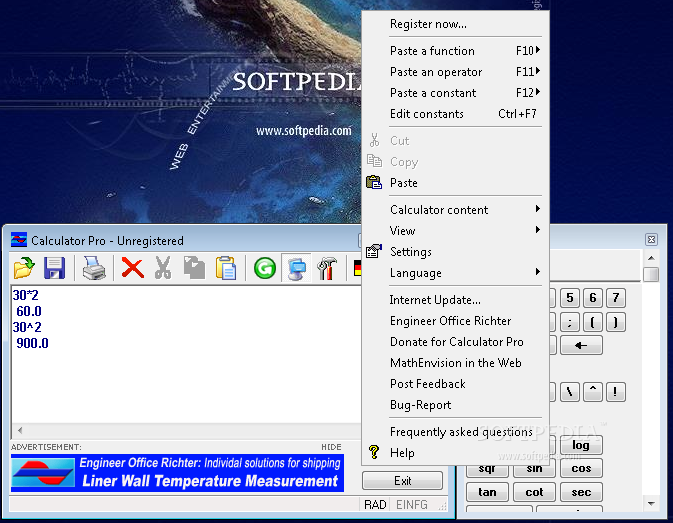Select Bug-Report menu entry

(455, 405)
